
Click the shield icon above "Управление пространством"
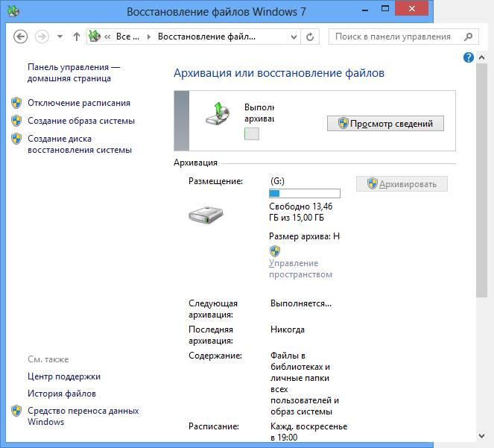pyautogui.click(x=275, y=251)
